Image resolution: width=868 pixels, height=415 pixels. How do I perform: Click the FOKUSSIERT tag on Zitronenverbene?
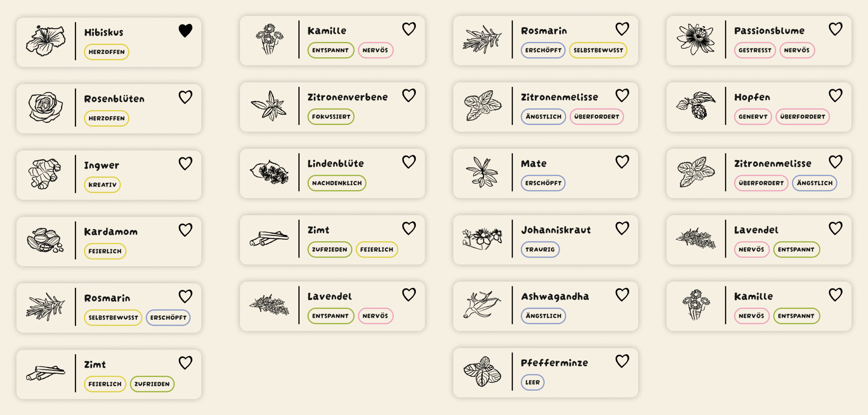331,117
